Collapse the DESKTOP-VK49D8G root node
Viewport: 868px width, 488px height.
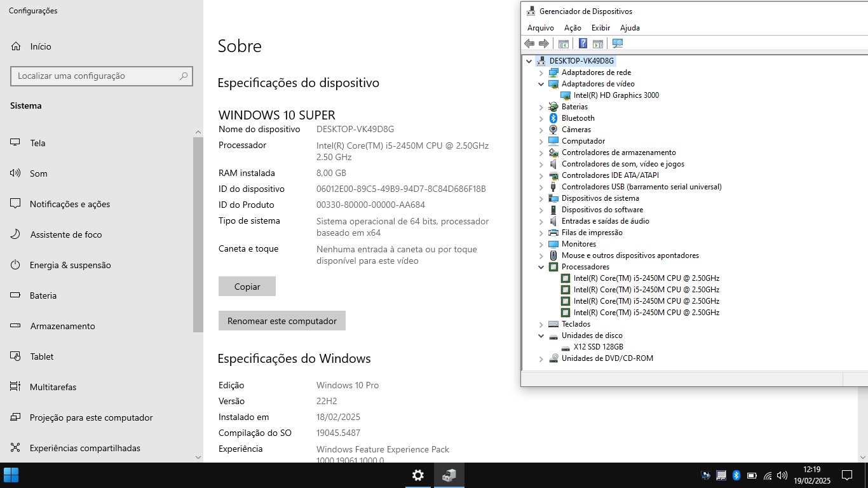[x=529, y=61]
